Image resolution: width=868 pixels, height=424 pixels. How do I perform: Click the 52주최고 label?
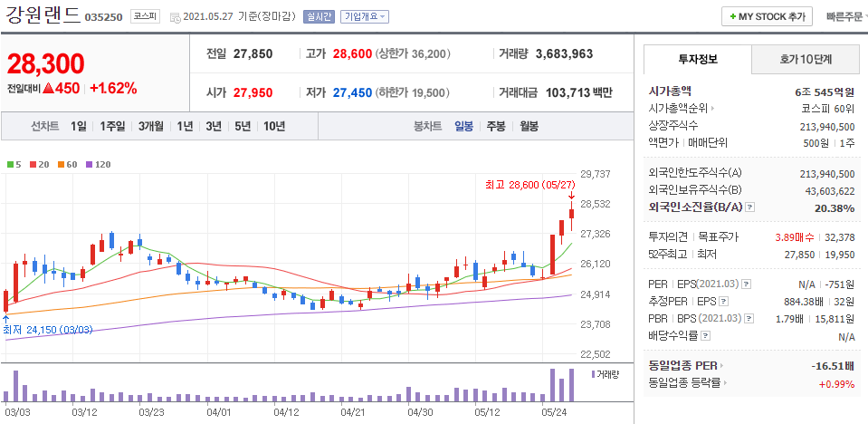coord(668,255)
